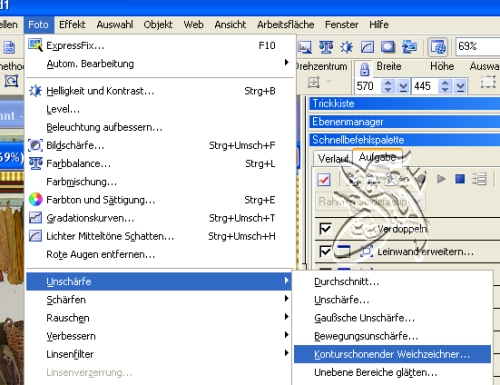Viewport: 500px width, 385px height.
Task: Open the Hilfe menu
Action: click(379, 25)
